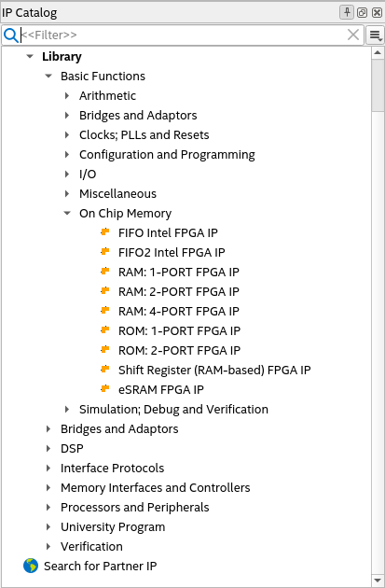Image resolution: width=385 pixels, height=588 pixels.
Task: Expand the Arithmetic category
Action: (67, 95)
